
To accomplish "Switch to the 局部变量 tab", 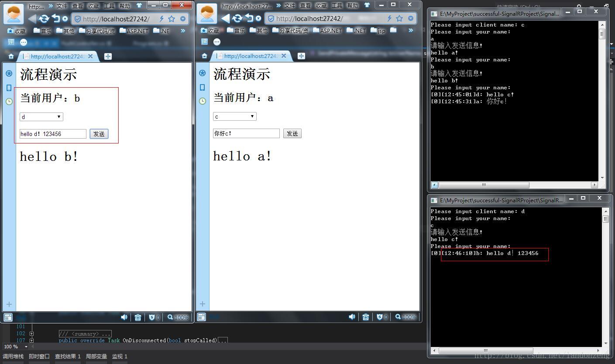I will 96,356.
